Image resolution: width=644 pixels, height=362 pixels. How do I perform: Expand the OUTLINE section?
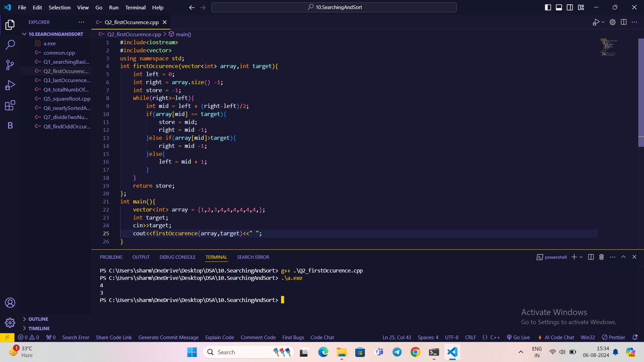pyautogui.click(x=39, y=319)
